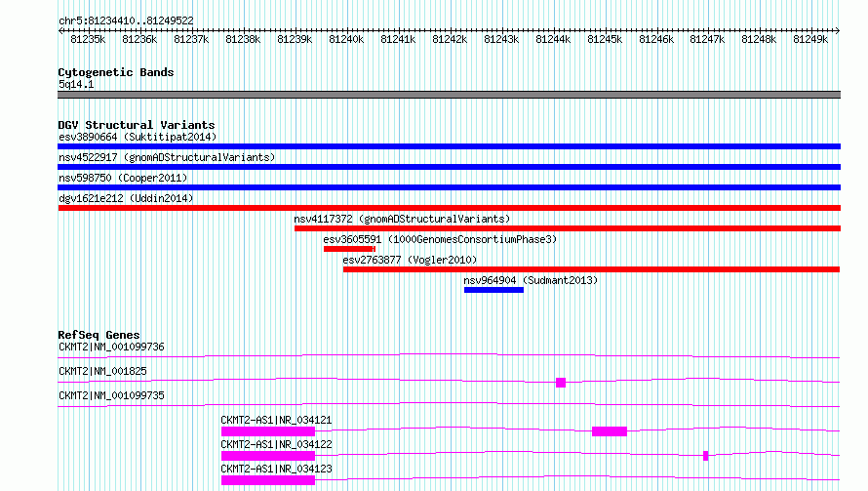
Task: Open CKMT2|NM_001099736 gene label
Action: 111,347
